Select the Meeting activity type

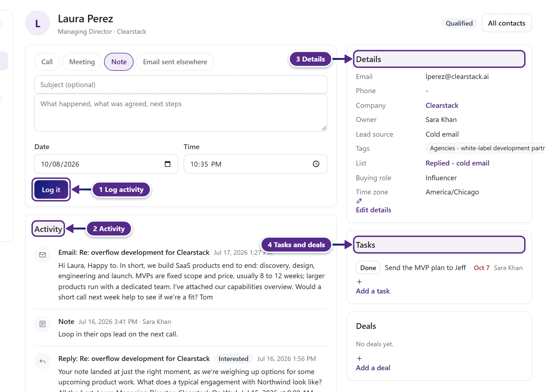[x=82, y=62]
